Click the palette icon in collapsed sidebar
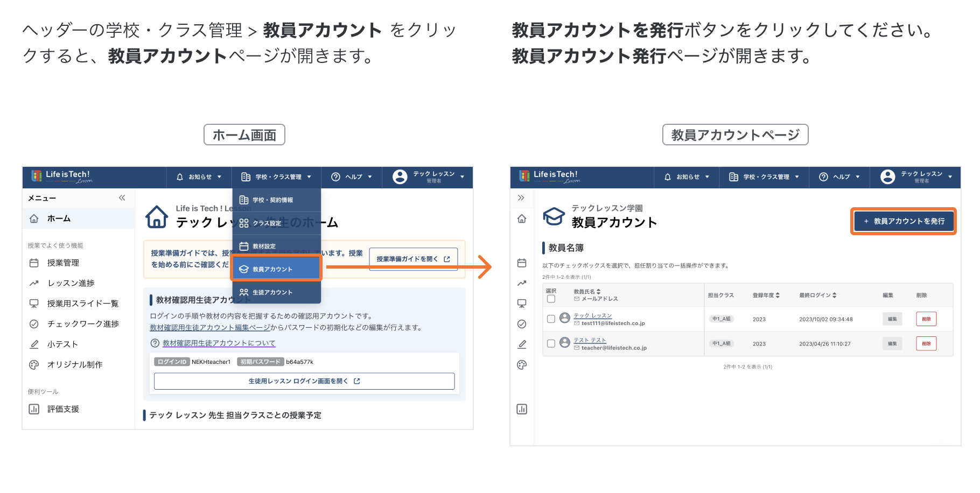 click(x=521, y=365)
